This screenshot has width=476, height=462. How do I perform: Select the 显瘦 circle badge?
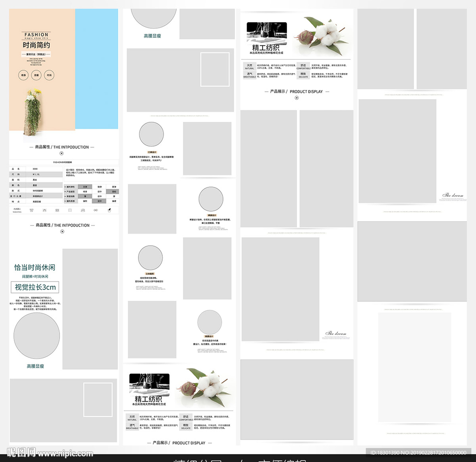point(36,75)
